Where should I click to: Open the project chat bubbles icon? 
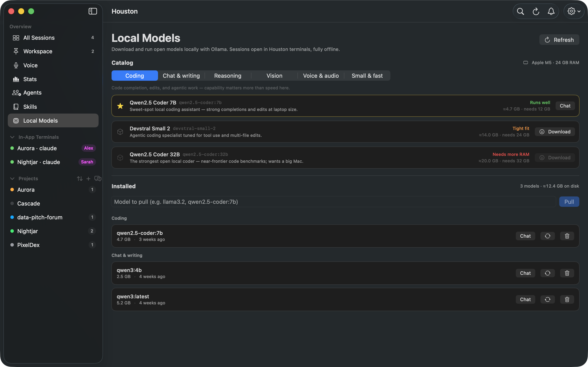(98, 179)
